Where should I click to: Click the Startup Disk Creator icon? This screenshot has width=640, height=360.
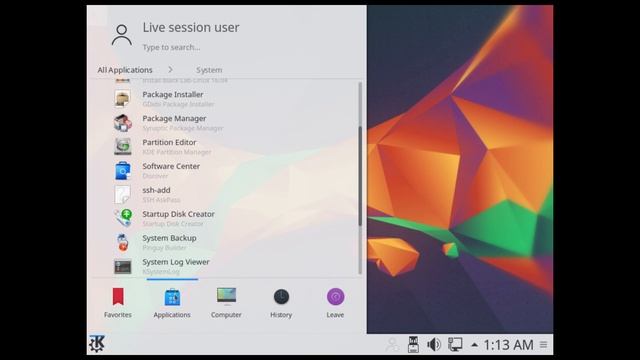(x=123, y=218)
